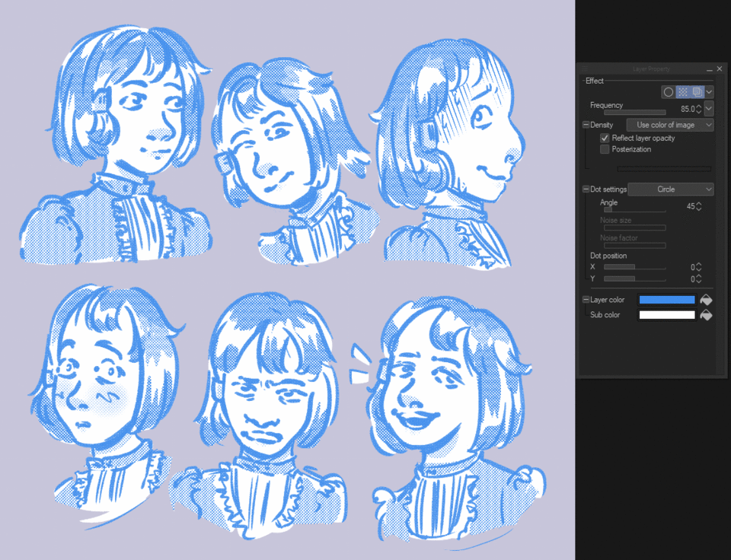Close the Layer Property panel
The height and width of the screenshot is (560, 731).
[x=720, y=68]
